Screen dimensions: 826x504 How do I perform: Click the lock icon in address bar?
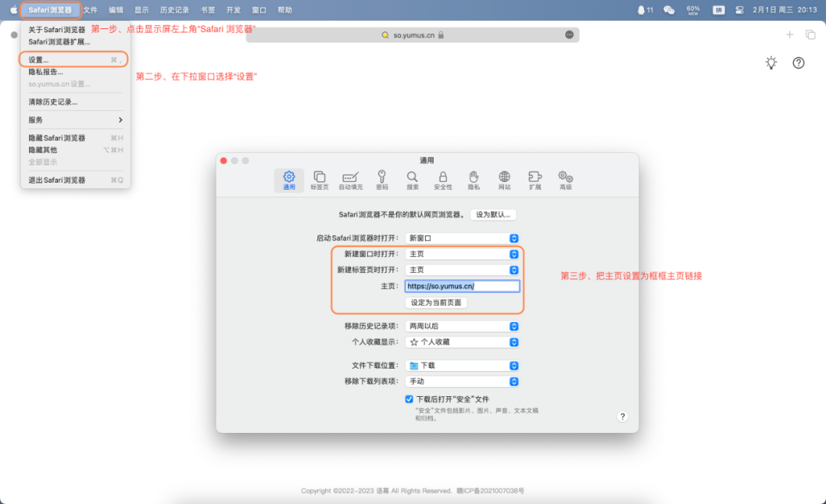pyautogui.click(x=441, y=34)
